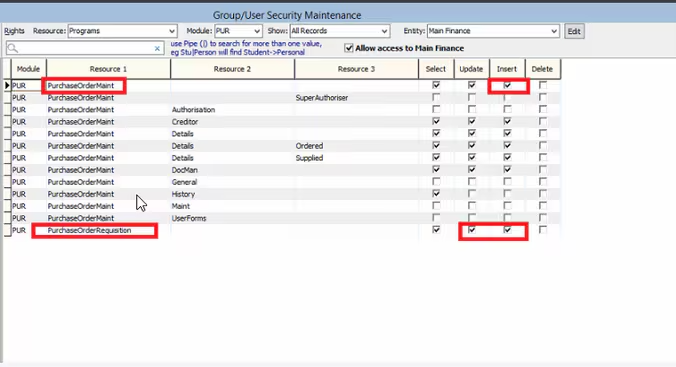This screenshot has width=676, height=367.
Task: Click the row selector for the PurchaseOrderRequisition row
Action: [x=7, y=230]
